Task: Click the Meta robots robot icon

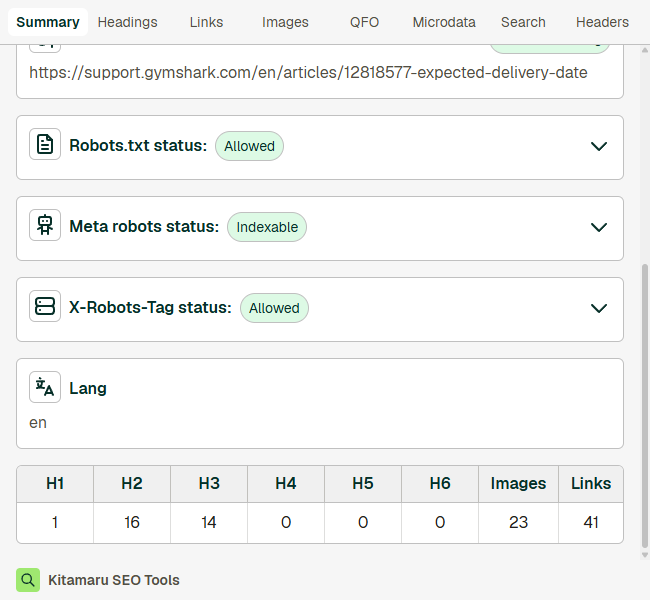Action: (x=45, y=225)
